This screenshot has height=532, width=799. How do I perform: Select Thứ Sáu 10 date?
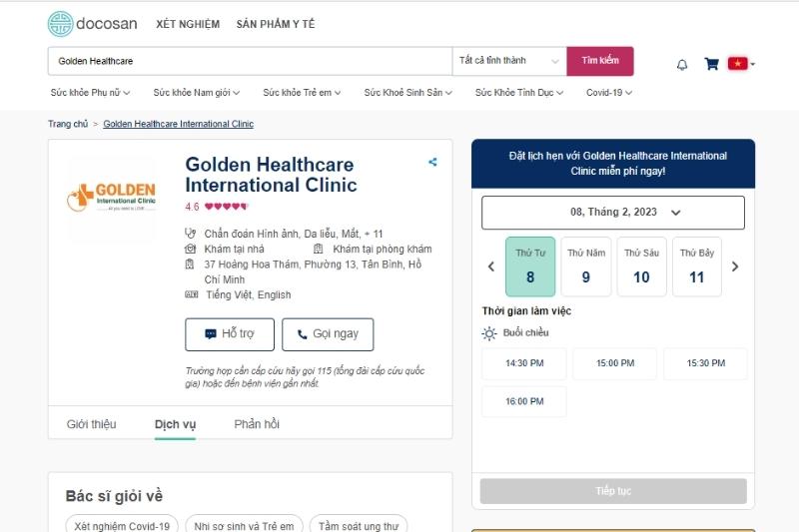(641, 266)
